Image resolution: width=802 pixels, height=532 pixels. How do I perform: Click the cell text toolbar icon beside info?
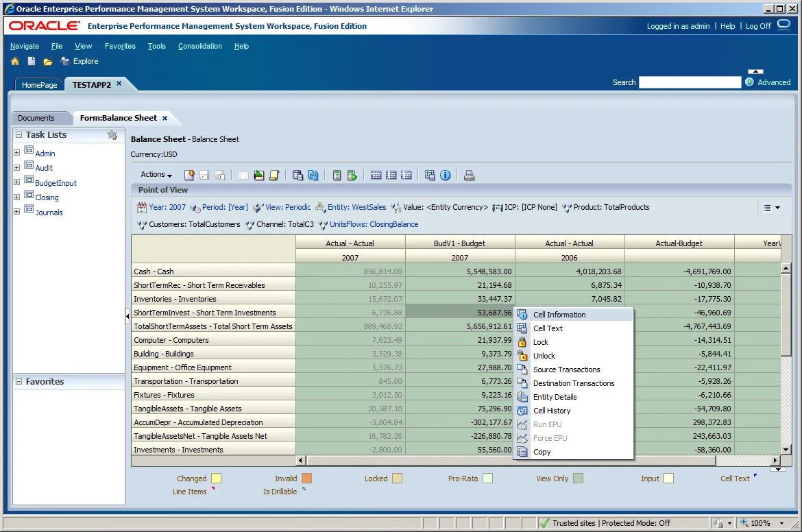coord(430,176)
